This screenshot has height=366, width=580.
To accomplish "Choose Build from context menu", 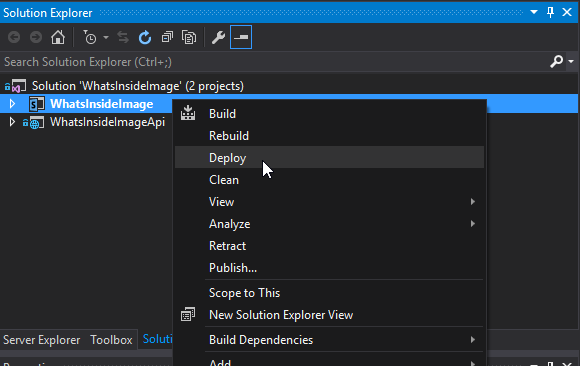I will tap(329, 114).
